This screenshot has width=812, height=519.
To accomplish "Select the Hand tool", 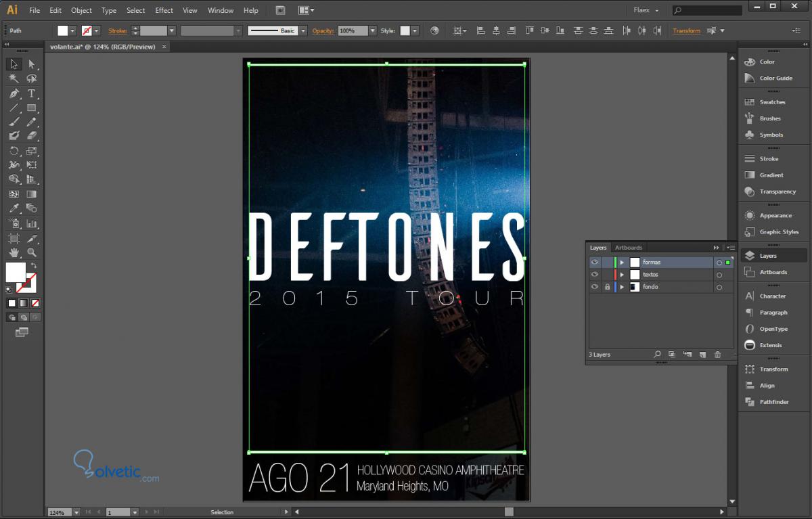I will 14,252.
